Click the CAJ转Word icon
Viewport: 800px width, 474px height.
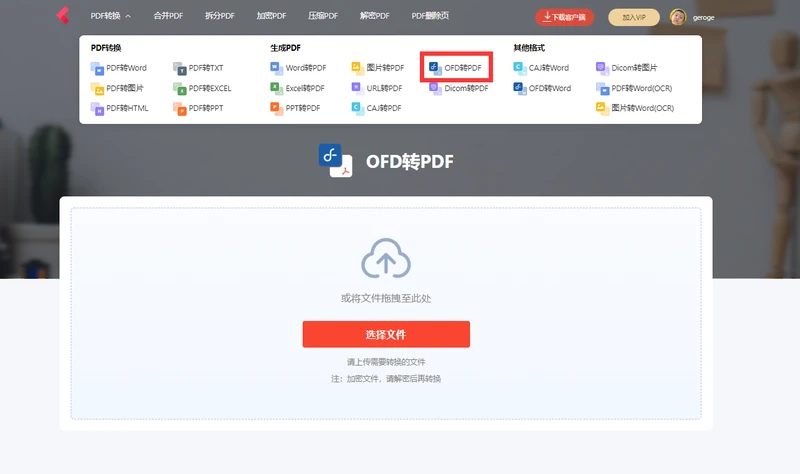[x=519, y=68]
